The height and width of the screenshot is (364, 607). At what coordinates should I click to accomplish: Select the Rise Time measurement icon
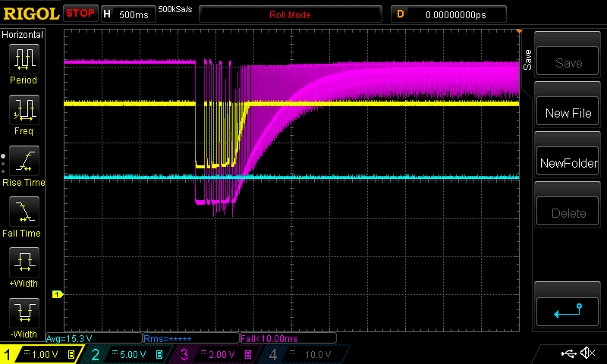coord(24,162)
